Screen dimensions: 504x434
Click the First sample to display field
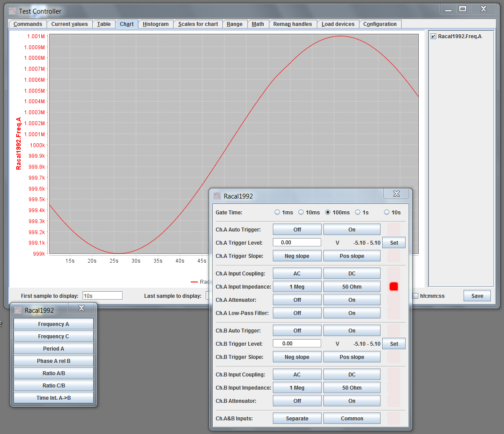point(102,296)
